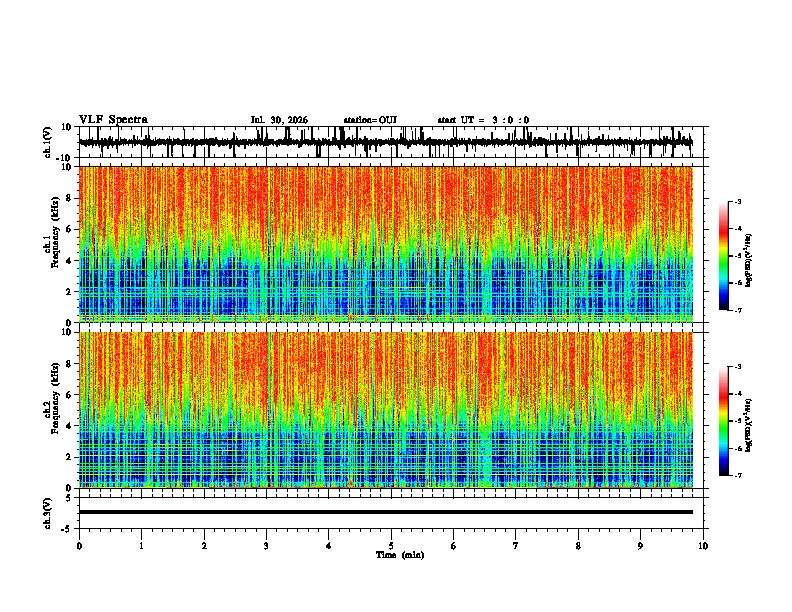Click the "ch.3(V)" axis label
Viewport: 792px width, 612px height.
pos(47,513)
